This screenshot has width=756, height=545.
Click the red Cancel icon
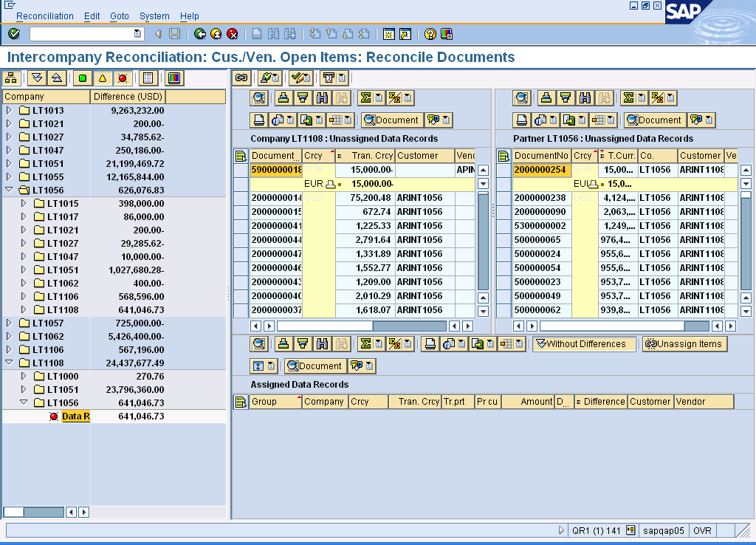pos(233,34)
